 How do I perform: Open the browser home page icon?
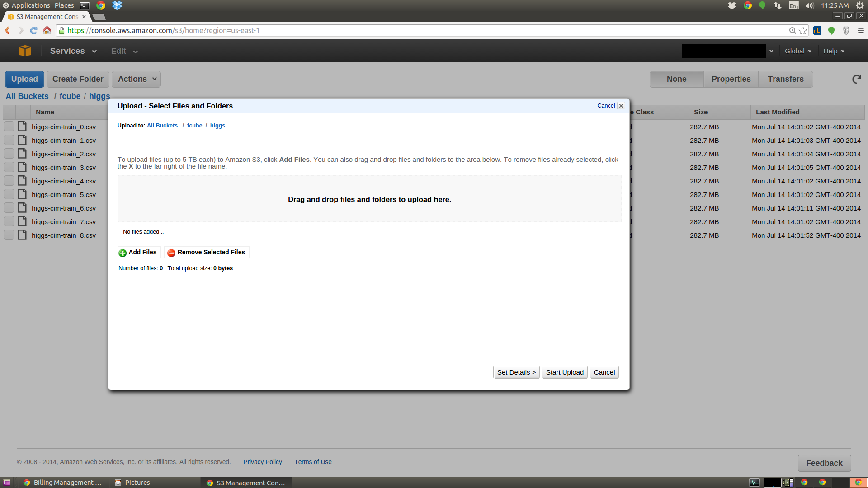point(47,30)
